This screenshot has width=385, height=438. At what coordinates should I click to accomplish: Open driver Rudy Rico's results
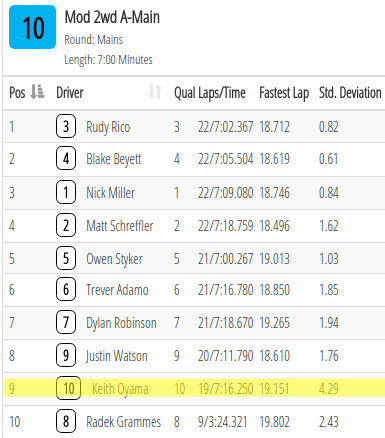tap(108, 127)
